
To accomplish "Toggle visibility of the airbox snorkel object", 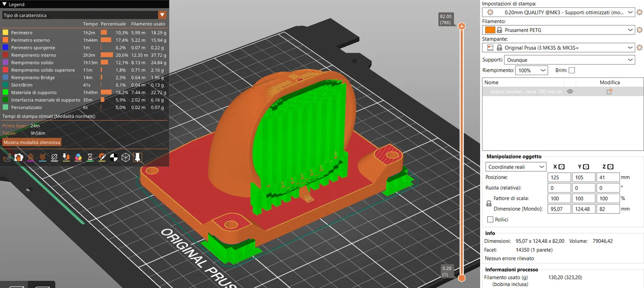I will tap(570, 92).
